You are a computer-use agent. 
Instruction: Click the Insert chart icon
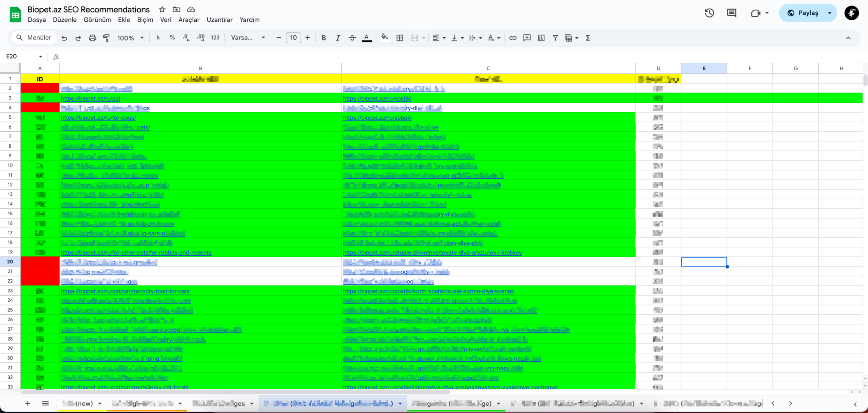[541, 38]
